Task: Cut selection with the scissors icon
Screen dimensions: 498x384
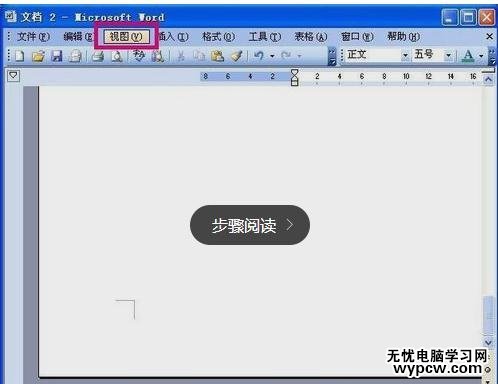Action: click(x=180, y=56)
